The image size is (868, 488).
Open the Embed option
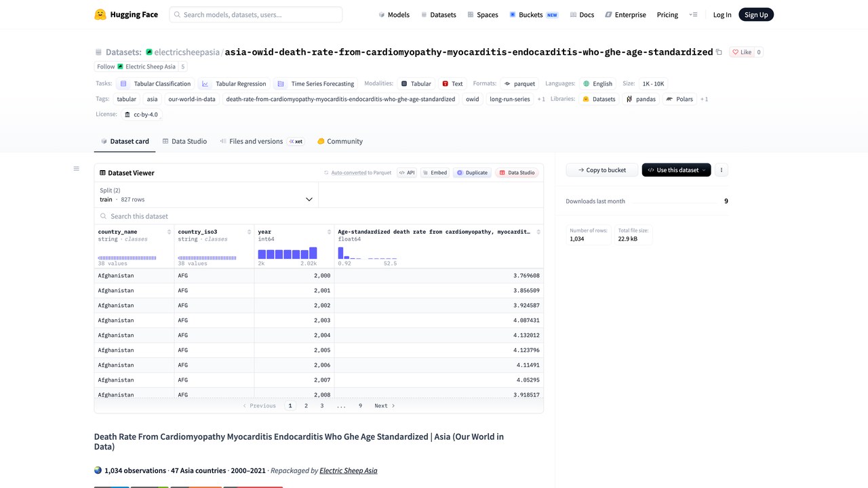coord(434,173)
